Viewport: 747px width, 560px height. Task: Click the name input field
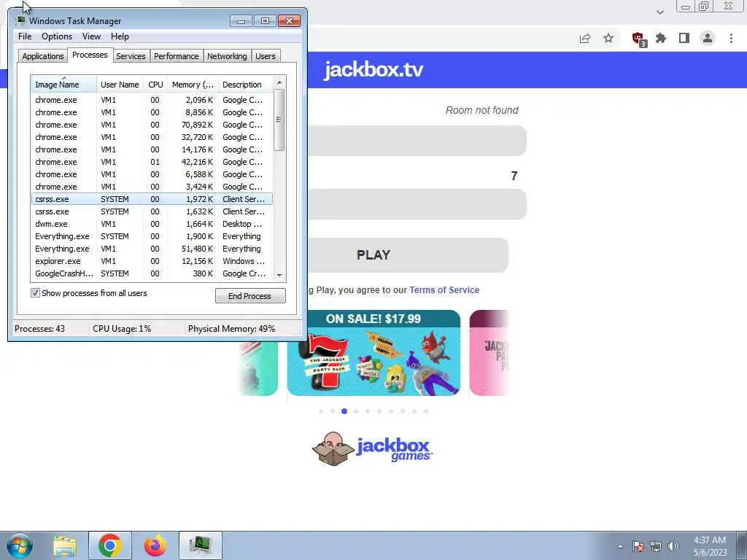[x=417, y=204]
